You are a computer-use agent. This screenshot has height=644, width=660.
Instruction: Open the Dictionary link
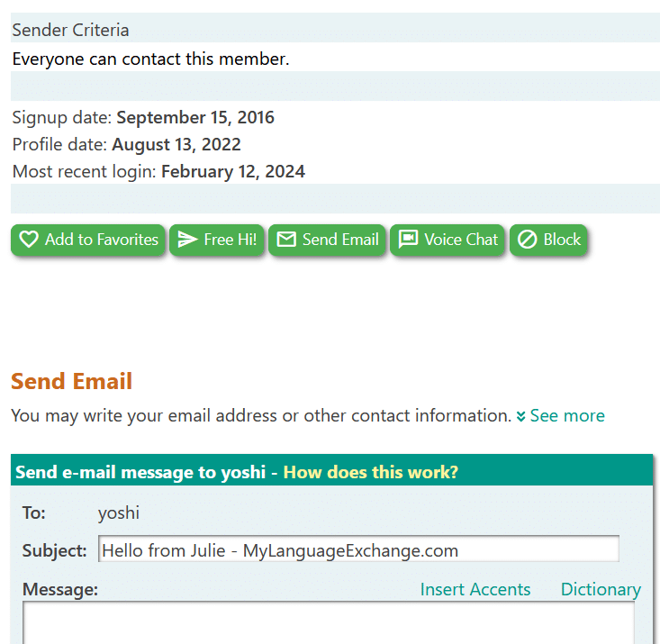click(x=601, y=590)
